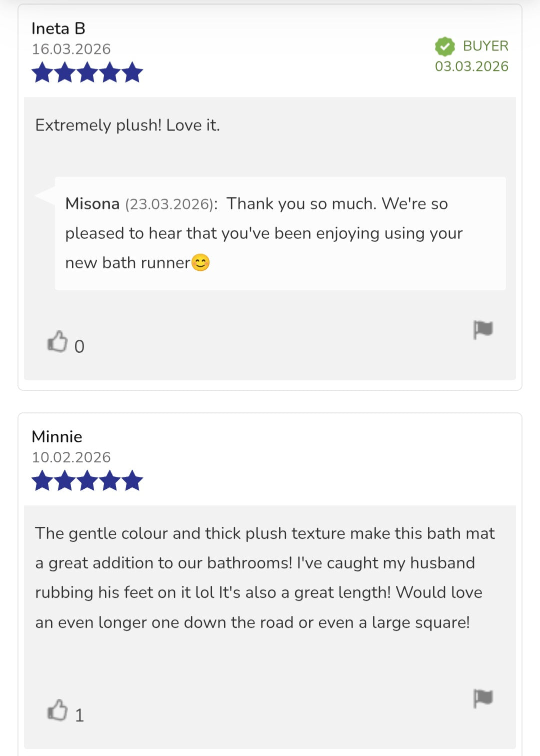Select the reviewer name Minnie
This screenshot has width=540, height=756.
click(57, 437)
